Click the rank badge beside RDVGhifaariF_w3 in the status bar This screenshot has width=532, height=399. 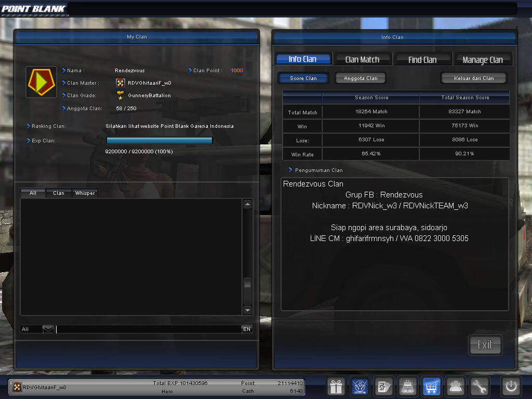coord(17,387)
